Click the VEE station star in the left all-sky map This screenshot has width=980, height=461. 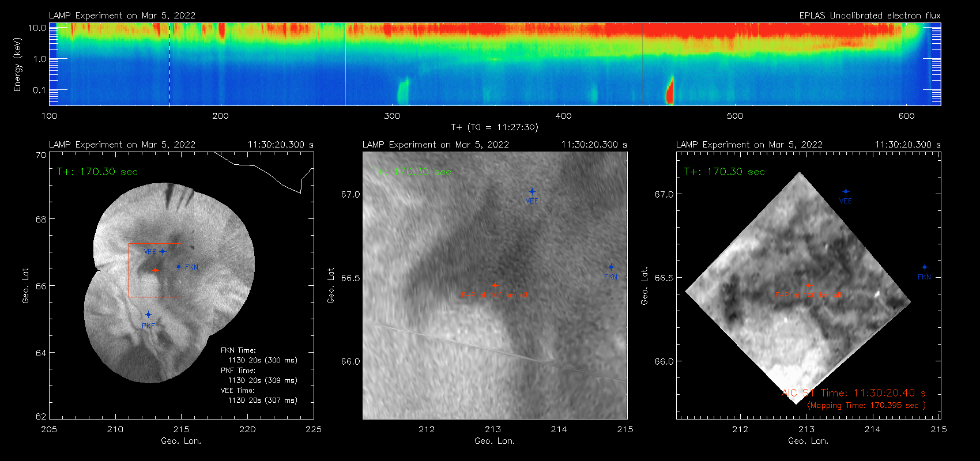coord(163,251)
